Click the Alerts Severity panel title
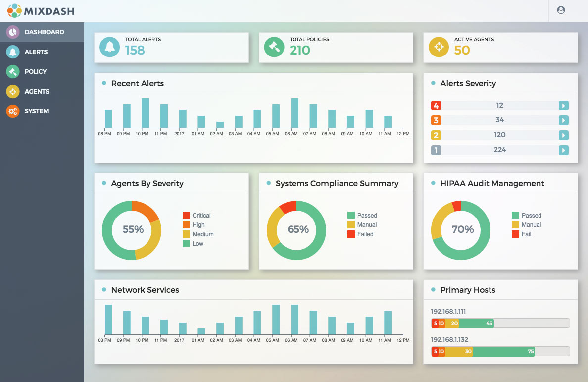 [468, 83]
